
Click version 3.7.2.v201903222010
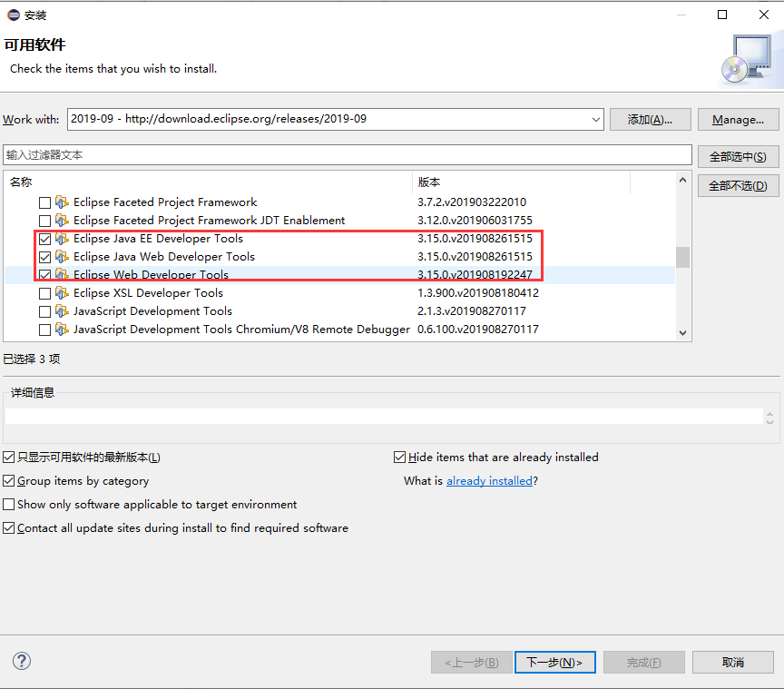coord(472,202)
